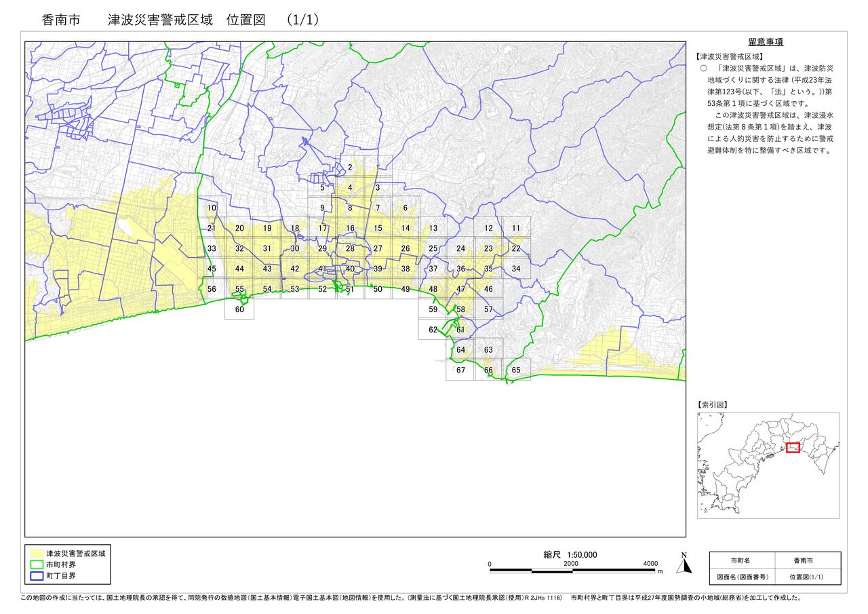Image resolution: width=868 pixels, height=614 pixels.
Task: Click map grid cell number 65
Action: point(516,370)
